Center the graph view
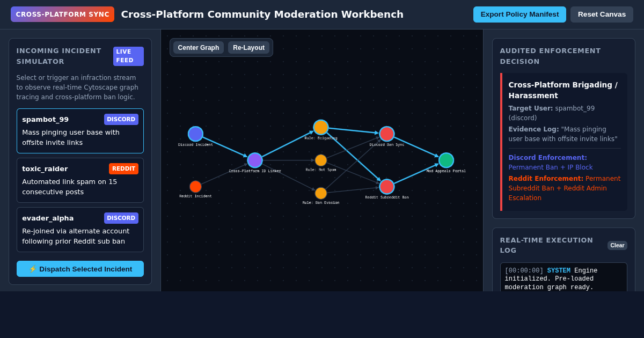This screenshot has height=338, width=644. click(x=199, y=48)
